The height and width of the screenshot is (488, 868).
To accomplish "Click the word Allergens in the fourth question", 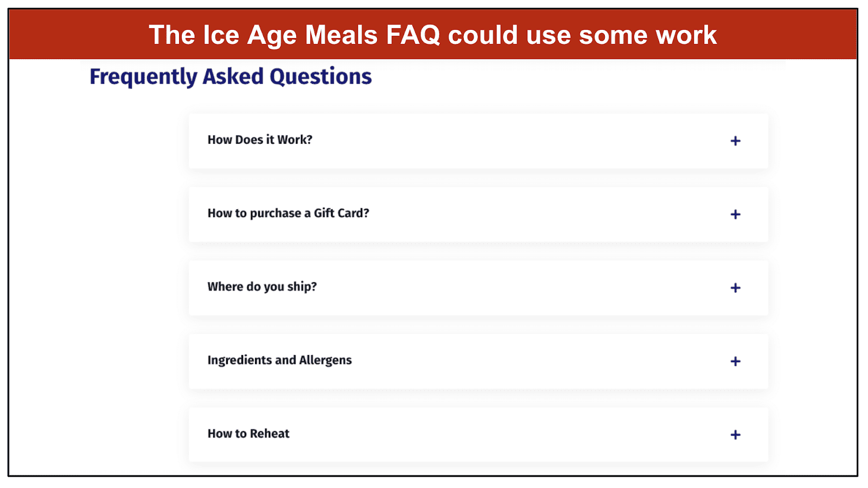I will pos(325,361).
